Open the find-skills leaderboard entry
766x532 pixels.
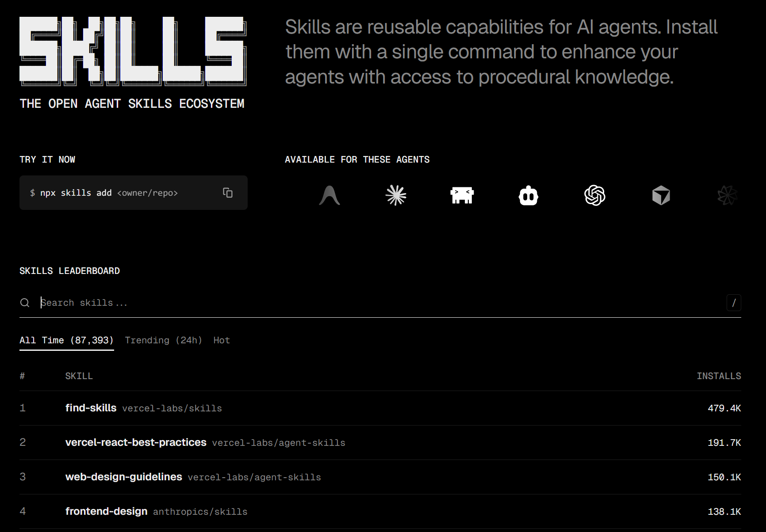(91, 408)
